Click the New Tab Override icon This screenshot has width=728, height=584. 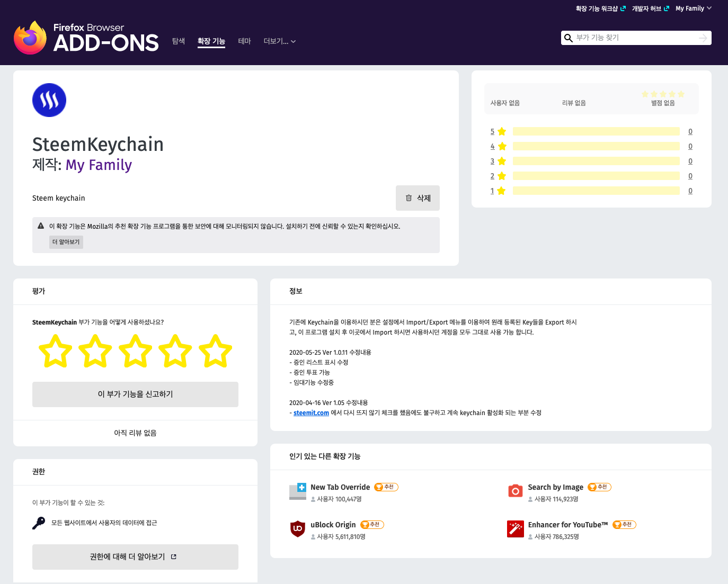click(298, 491)
